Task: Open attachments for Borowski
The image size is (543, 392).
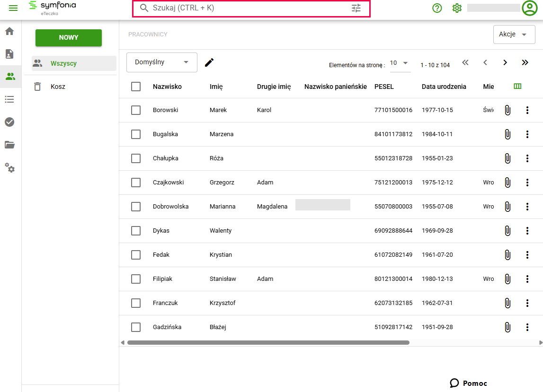Action: pyautogui.click(x=507, y=110)
